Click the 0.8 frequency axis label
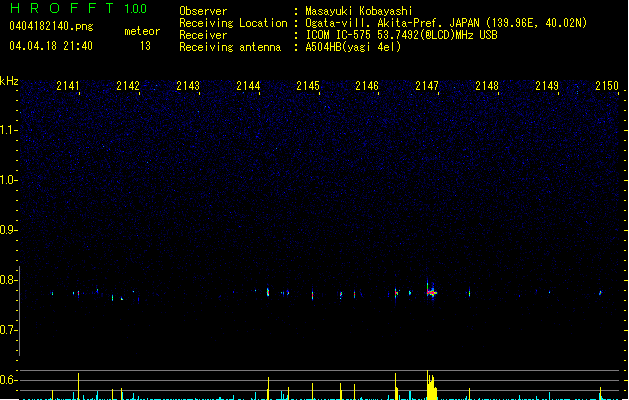Image resolution: width=629 pixels, height=400 pixels. [8, 280]
